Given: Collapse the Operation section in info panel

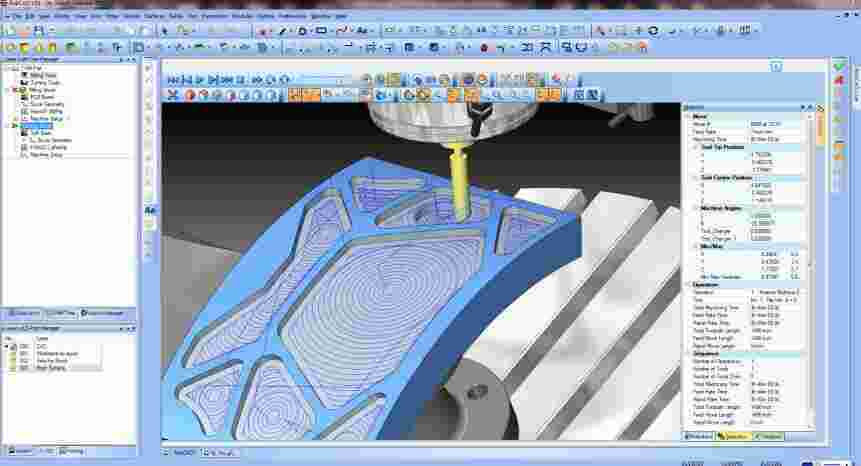Looking at the screenshot, I should [x=688, y=284].
